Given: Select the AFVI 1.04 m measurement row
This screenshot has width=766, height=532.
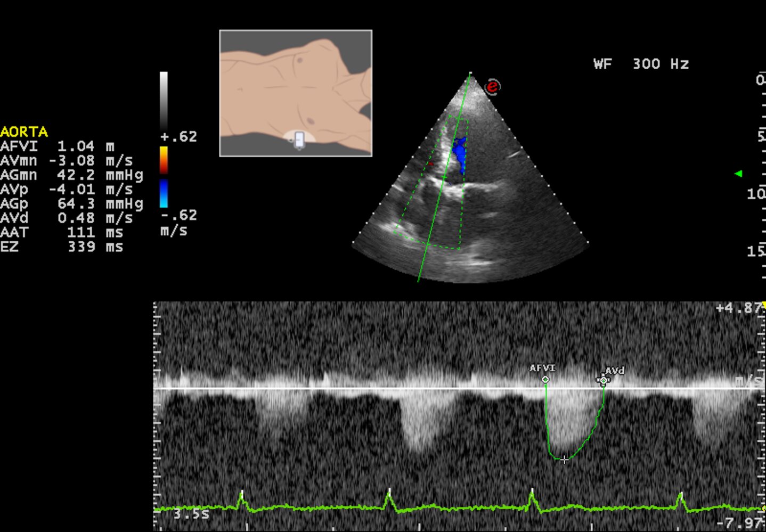Looking at the screenshot, I should (58, 146).
